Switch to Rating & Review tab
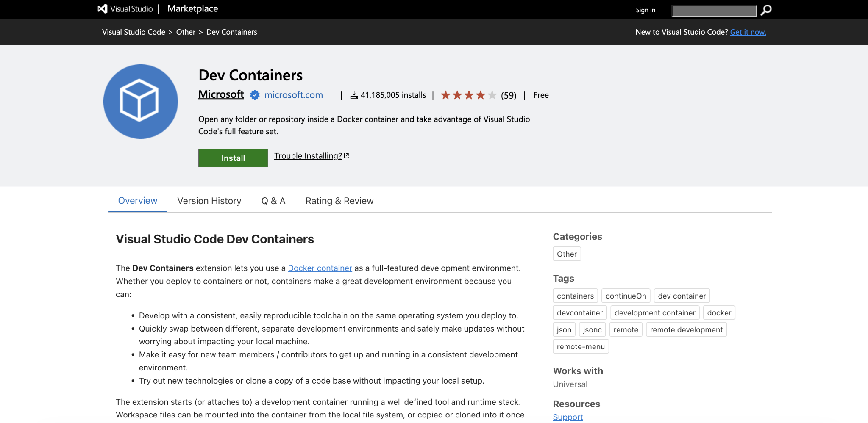 (x=339, y=201)
